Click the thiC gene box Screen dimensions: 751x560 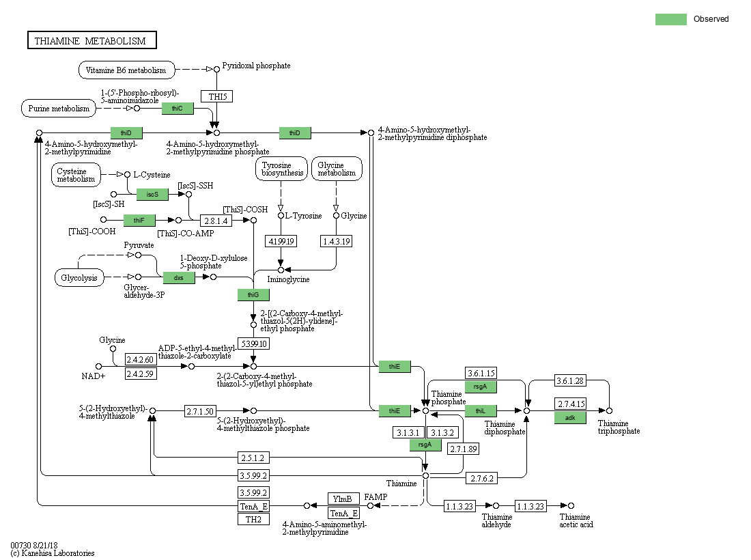178,109
